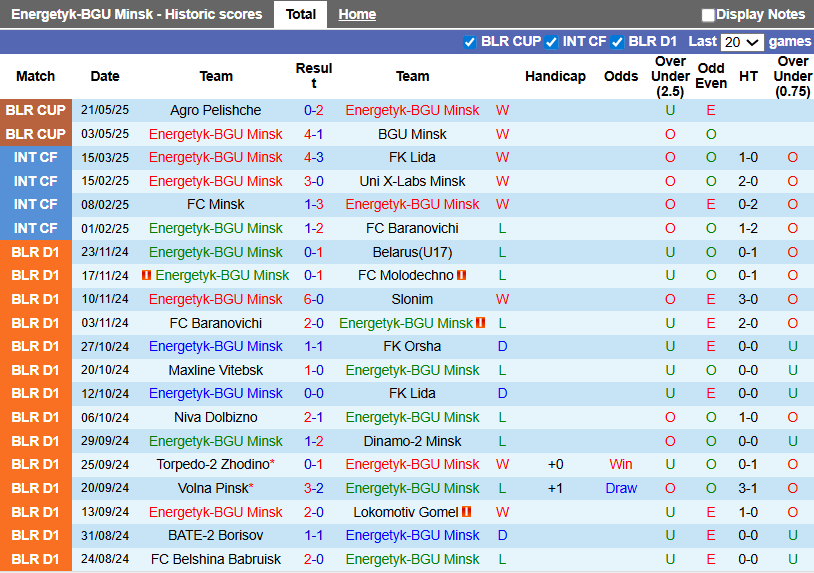This screenshot has height=573, width=814.
Task: Open Torpedo-2 Zhodino team link
Action: point(213,464)
